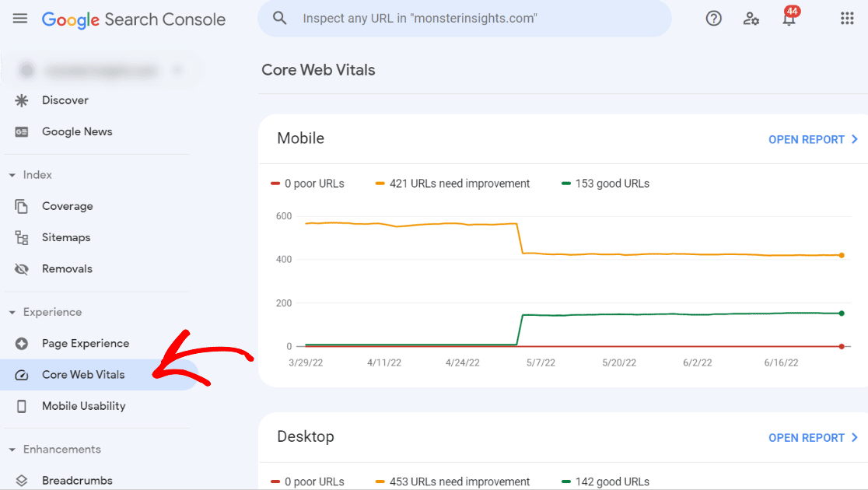The height and width of the screenshot is (490, 868).
Task: Open the Google News report
Action: coord(77,131)
